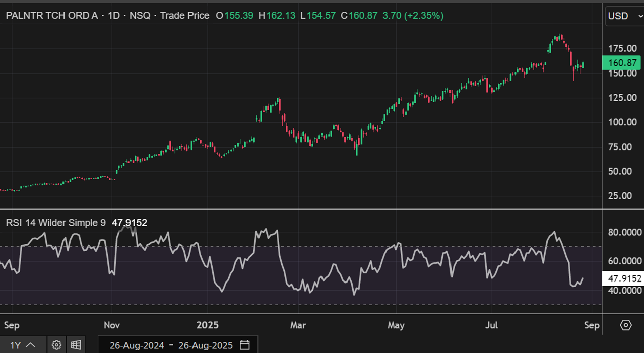
Task: Click the RSI 14 Wilder Simple 9 label
Action: (x=55, y=223)
